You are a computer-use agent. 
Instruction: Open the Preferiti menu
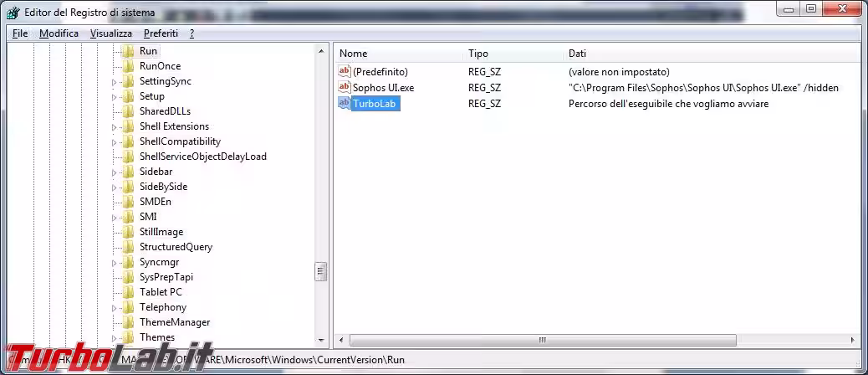161,33
